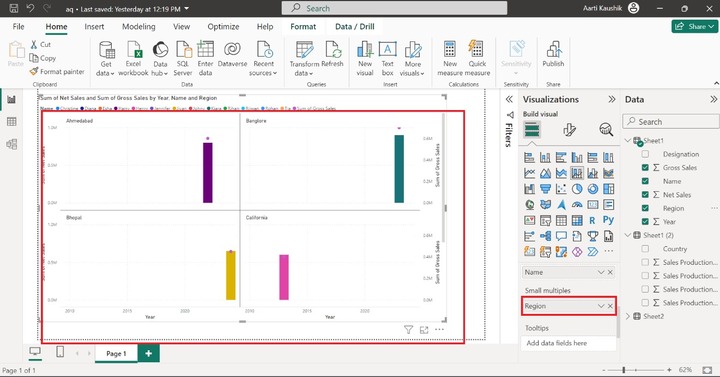Click the visual's filter funnel icon
This screenshot has width=720, height=377.
click(408, 330)
